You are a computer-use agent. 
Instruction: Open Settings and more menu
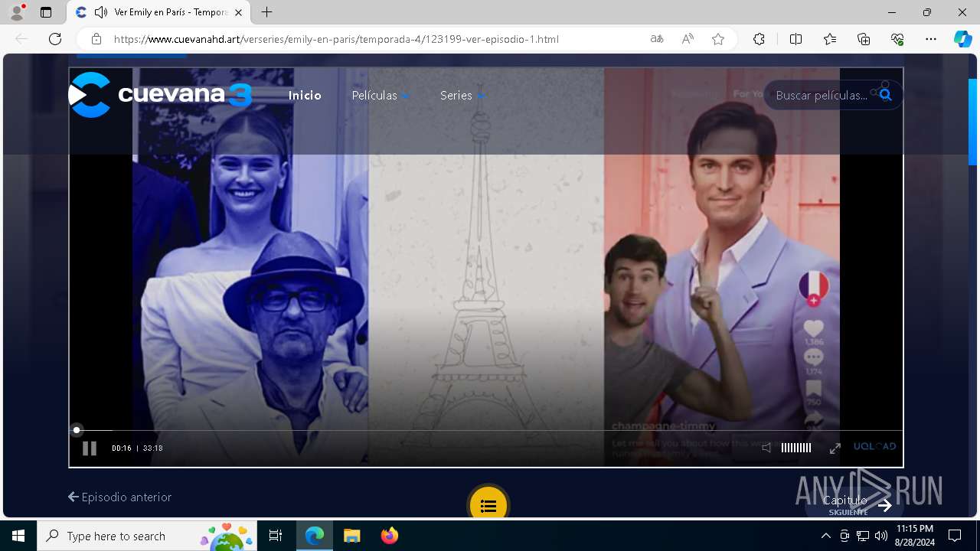931,39
